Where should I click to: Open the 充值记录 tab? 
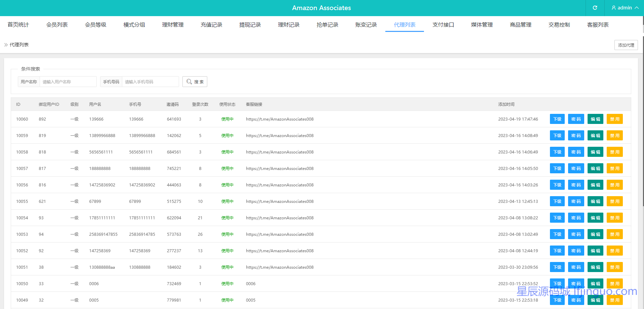click(211, 25)
